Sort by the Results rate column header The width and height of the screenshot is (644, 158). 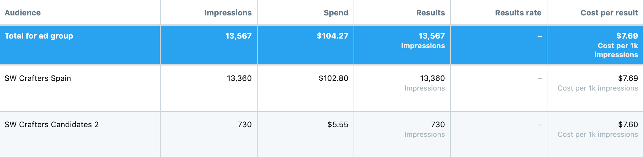coord(518,13)
